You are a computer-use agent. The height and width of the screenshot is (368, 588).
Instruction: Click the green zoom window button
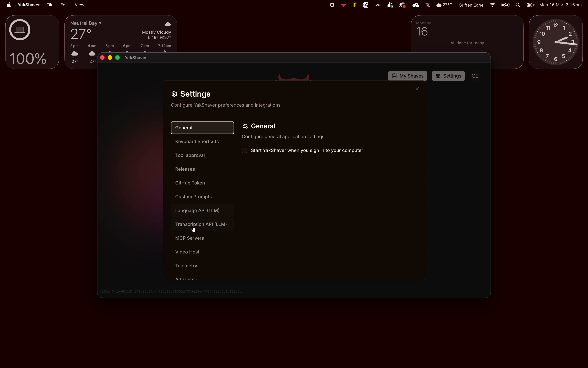tap(117, 58)
